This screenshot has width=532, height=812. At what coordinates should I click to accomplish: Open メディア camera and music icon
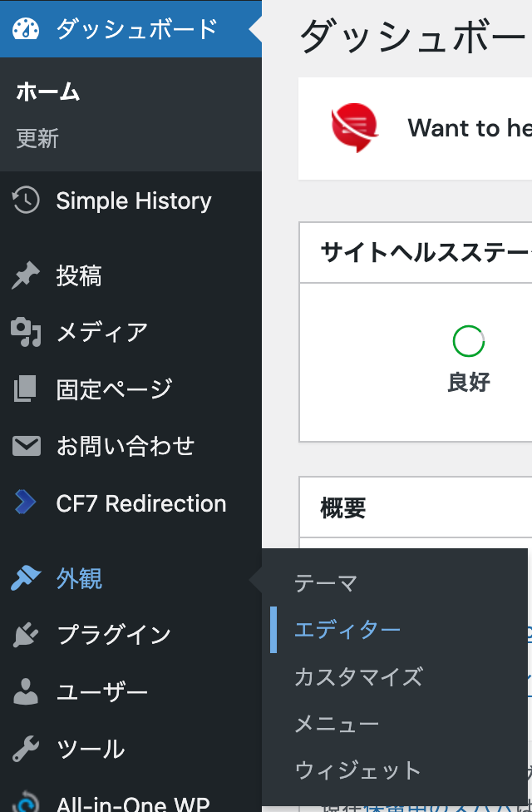tap(26, 332)
